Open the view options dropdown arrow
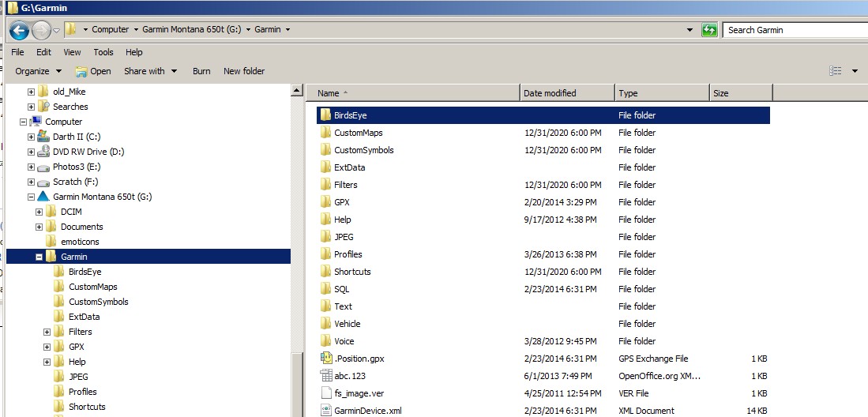 point(855,71)
